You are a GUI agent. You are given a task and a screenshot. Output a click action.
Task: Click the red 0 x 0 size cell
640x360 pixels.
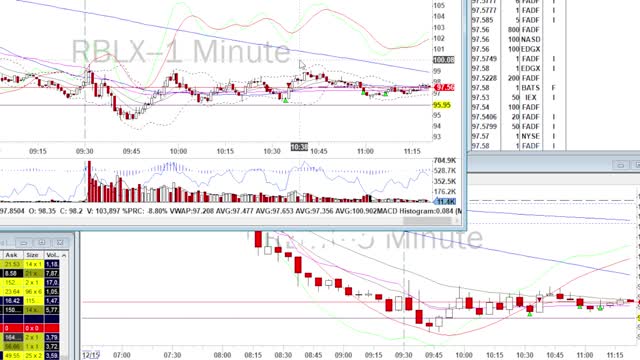(33, 328)
